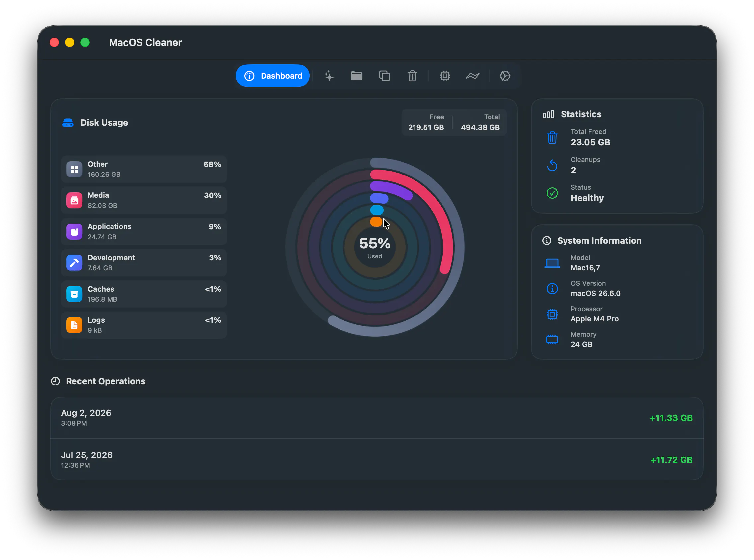The height and width of the screenshot is (560, 754).
Task: Switch to the line graph toolbar tab
Action: pyautogui.click(x=472, y=76)
